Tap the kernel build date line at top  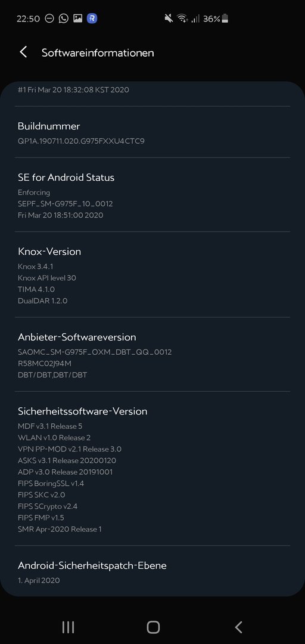(x=73, y=89)
